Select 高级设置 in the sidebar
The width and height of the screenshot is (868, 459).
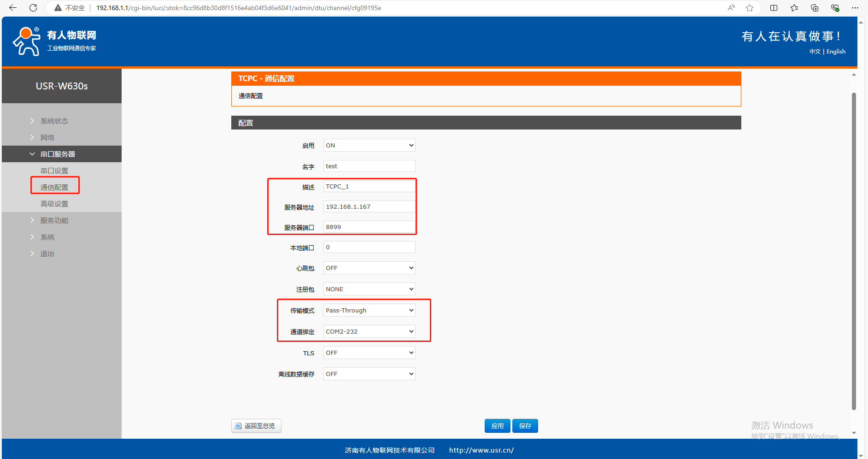[x=54, y=204]
